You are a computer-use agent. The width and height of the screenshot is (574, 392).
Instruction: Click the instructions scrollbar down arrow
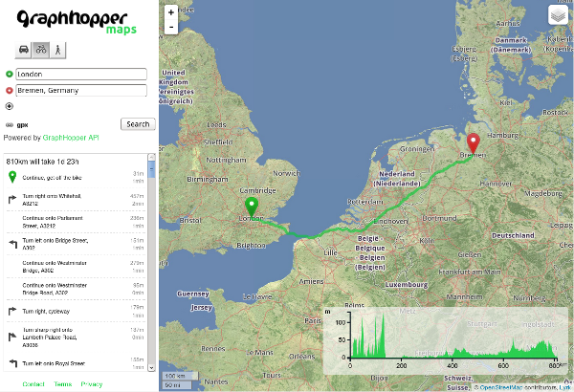[151, 368]
